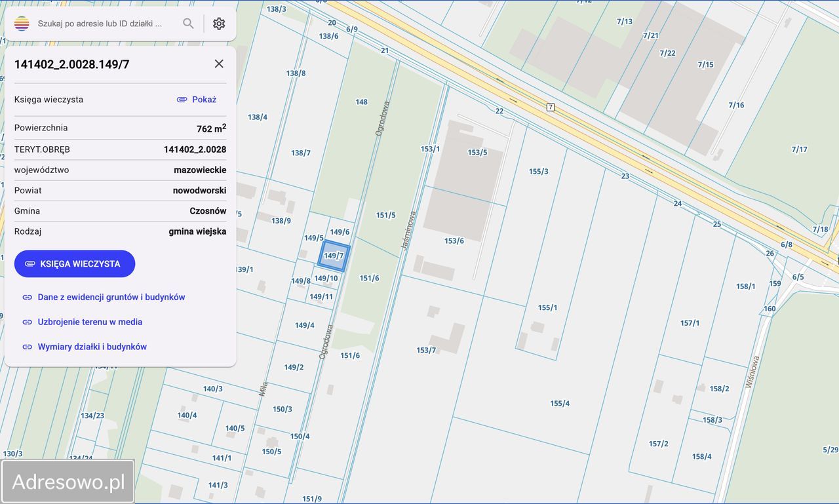This screenshot has height=504, width=839.
Task: Click the Adresowo.pl watermark logo
Action: tap(68, 482)
